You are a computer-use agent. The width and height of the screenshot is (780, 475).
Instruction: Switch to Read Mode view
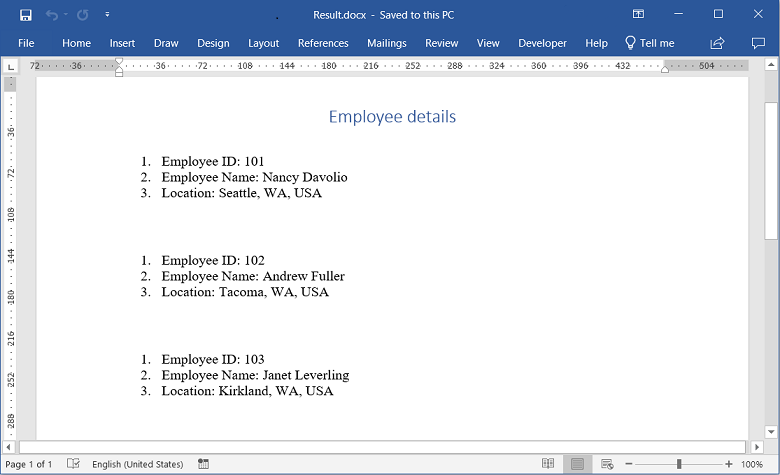(x=548, y=464)
